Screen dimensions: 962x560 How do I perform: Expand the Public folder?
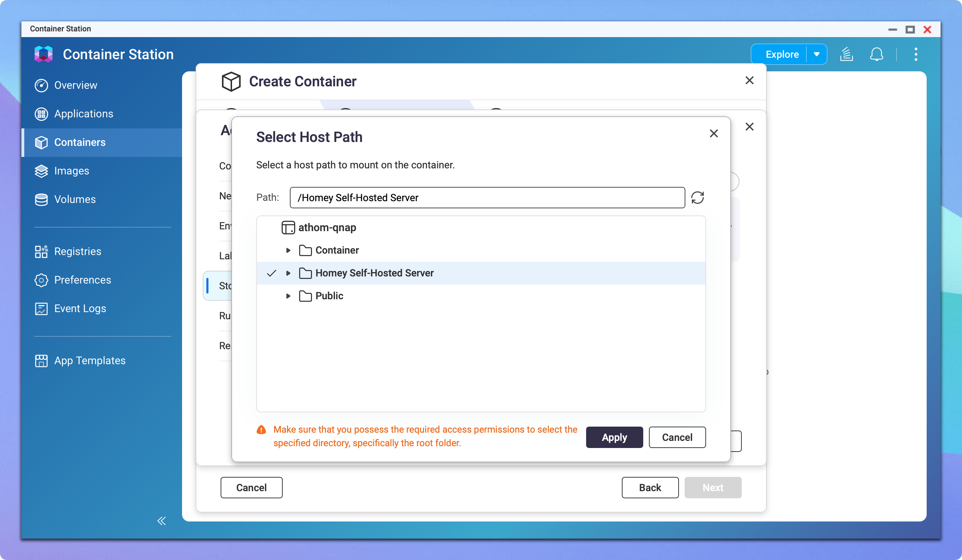coord(288,296)
